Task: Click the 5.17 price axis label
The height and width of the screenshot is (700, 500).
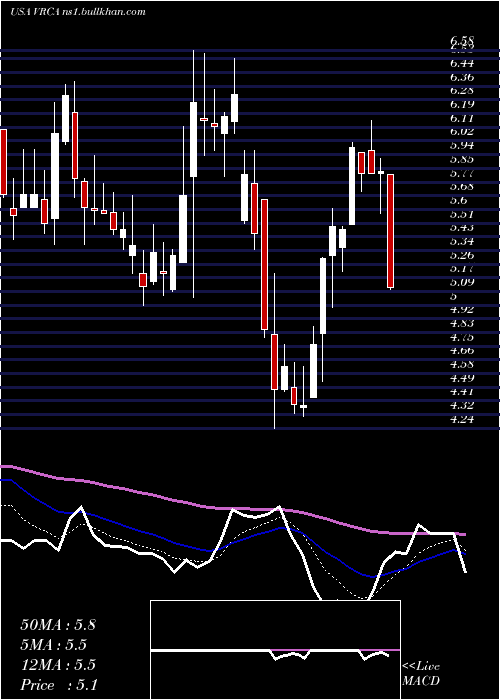Action: pyautogui.click(x=462, y=269)
